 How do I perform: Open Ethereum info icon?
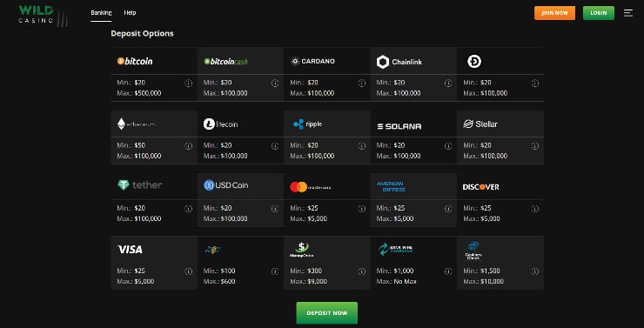tap(189, 146)
